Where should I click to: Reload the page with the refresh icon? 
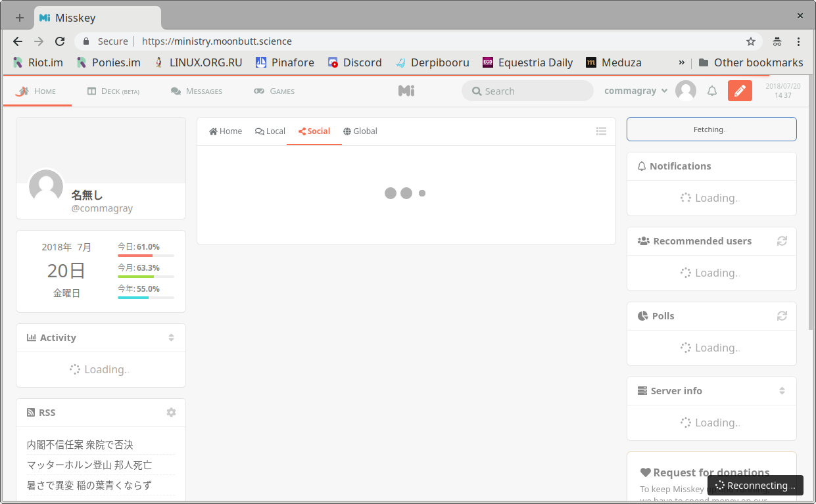point(60,41)
